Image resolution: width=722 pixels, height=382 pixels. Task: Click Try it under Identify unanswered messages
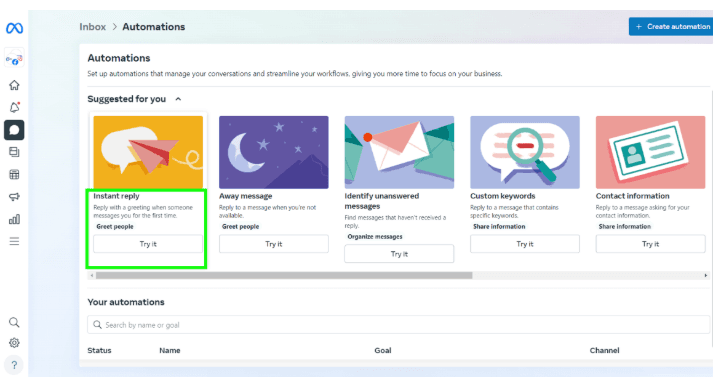(399, 254)
